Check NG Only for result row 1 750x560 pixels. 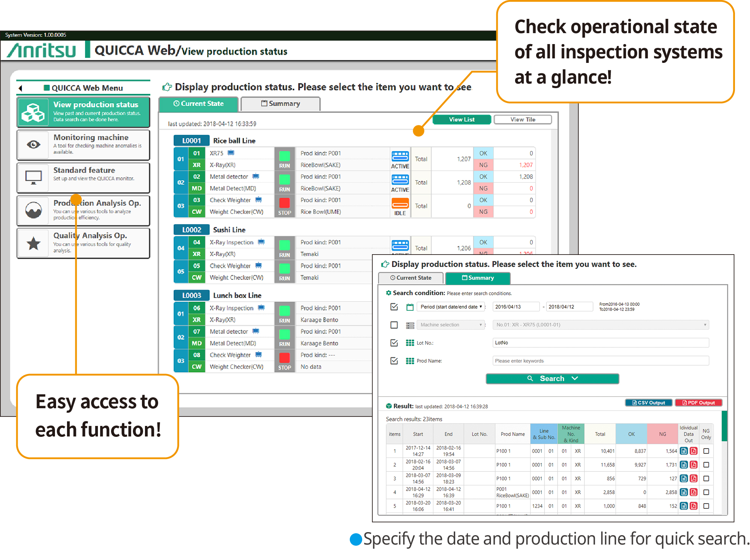pos(706,451)
